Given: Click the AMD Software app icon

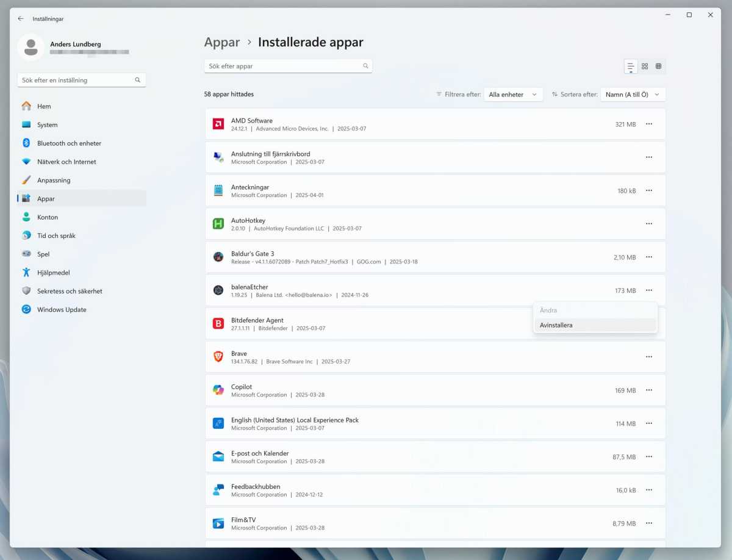Looking at the screenshot, I should 218,124.
